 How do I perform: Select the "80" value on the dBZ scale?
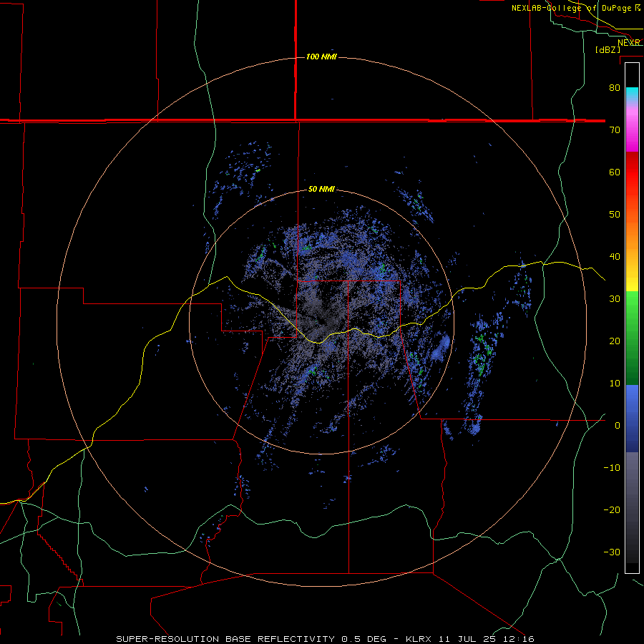click(x=615, y=88)
